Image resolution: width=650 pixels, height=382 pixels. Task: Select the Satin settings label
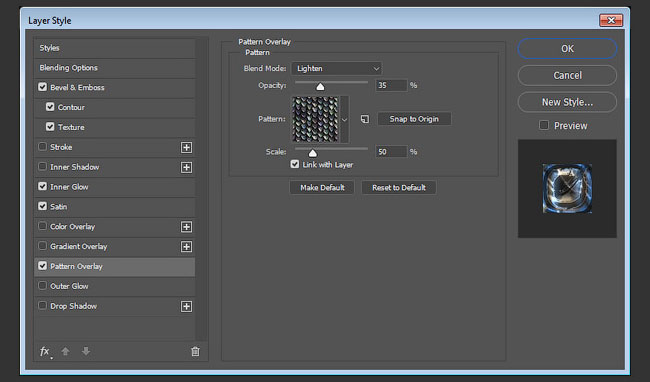click(x=58, y=207)
